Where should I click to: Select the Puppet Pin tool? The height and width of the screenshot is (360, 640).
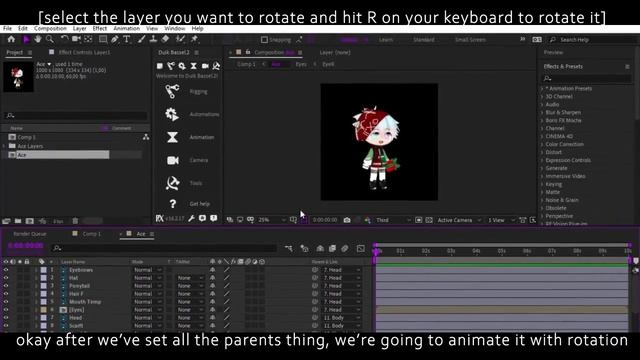pyautogui.click(x=195, y=39)
